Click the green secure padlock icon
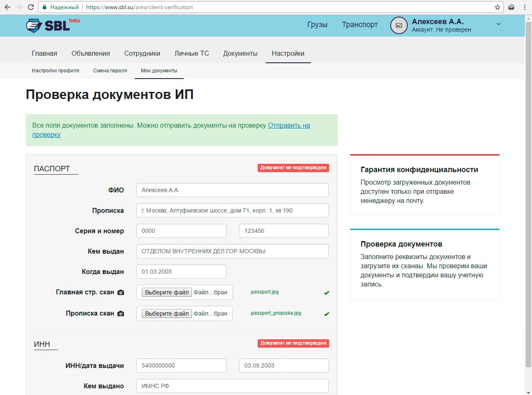This screenshot has height=395, width=532. tap(44, 7)
